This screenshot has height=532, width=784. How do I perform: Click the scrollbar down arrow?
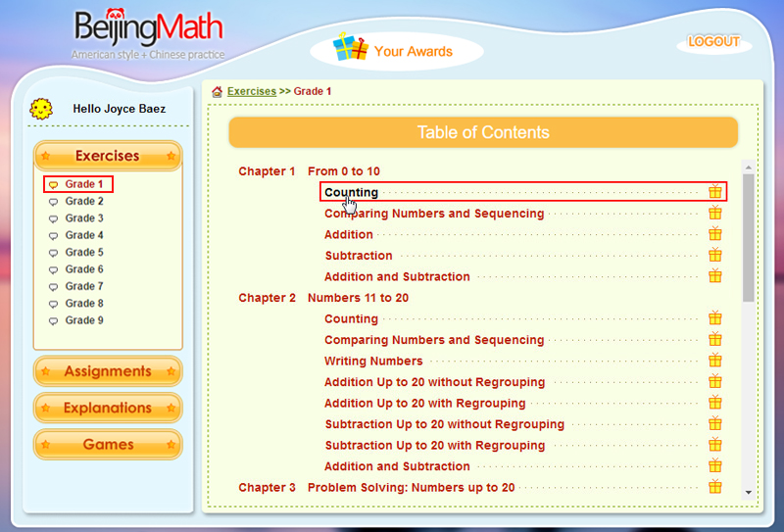pos(749,493)
